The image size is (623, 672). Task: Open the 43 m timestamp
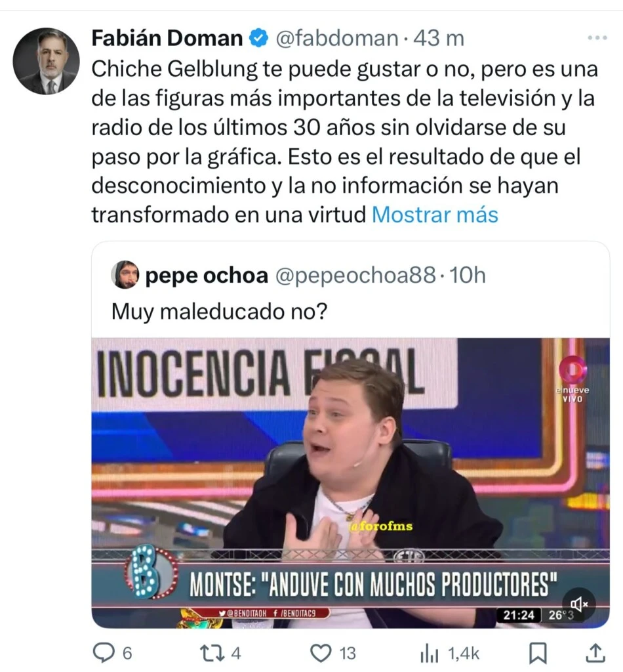click(439, 38)
